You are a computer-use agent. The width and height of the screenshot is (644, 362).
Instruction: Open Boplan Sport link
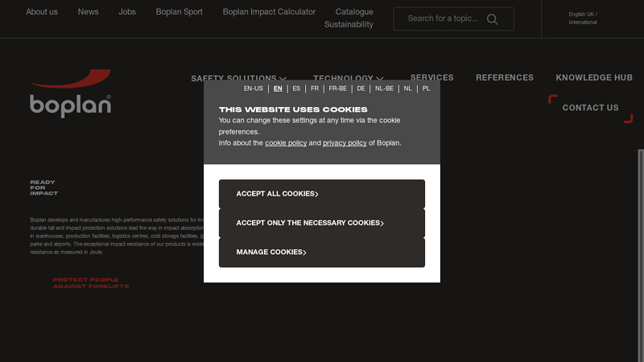tap(179, 12)
